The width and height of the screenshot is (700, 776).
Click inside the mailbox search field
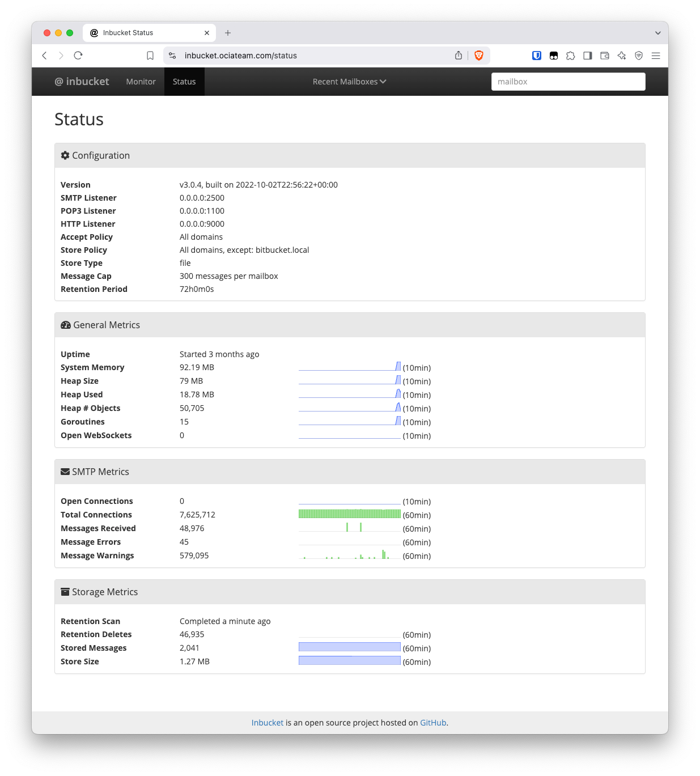click(568, 81)
